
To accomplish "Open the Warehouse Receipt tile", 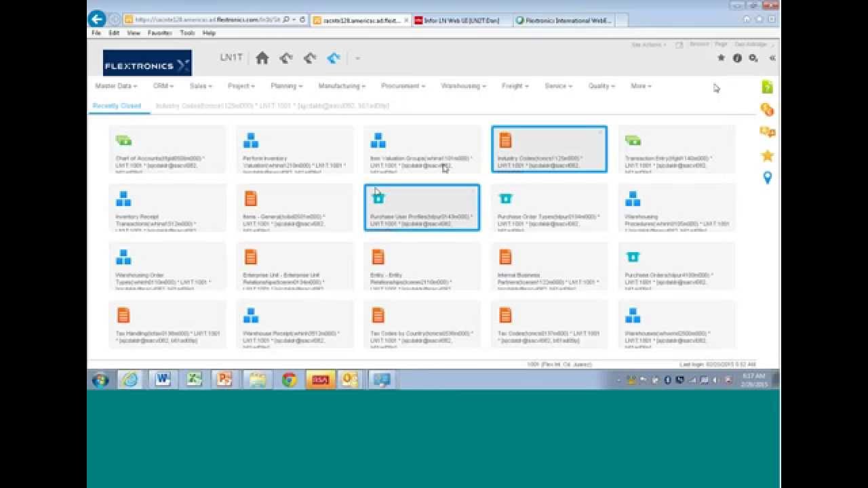I will click(294, 324).
